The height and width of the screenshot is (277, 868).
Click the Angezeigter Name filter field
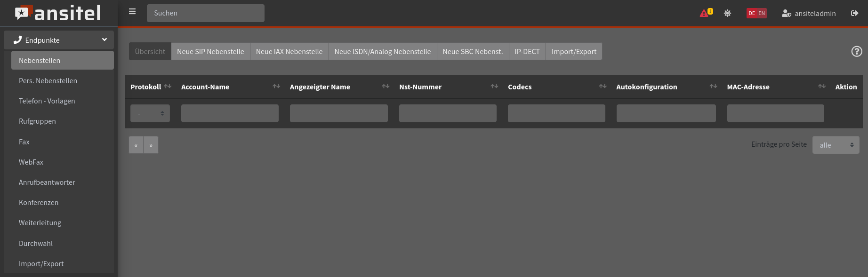(338, 113)
